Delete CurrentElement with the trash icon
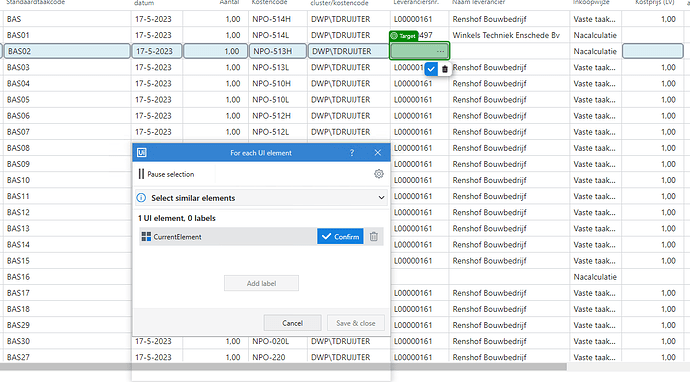 point(374,236)
